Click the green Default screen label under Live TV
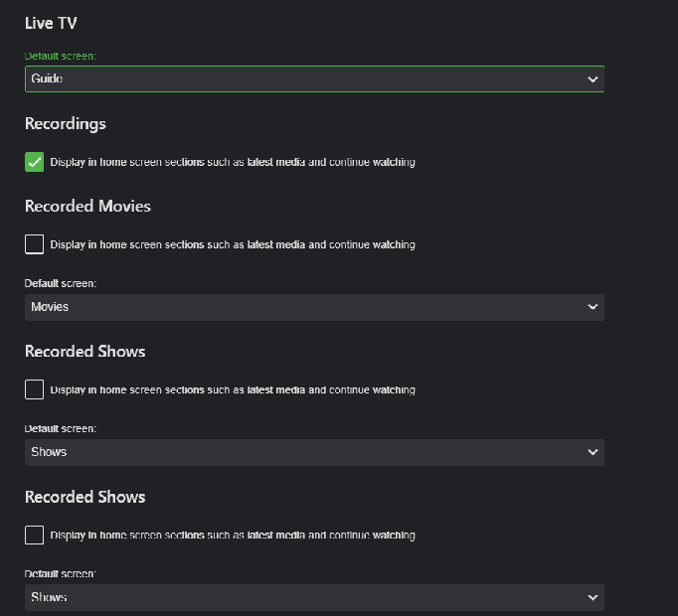678x616 pixels. 60,57
